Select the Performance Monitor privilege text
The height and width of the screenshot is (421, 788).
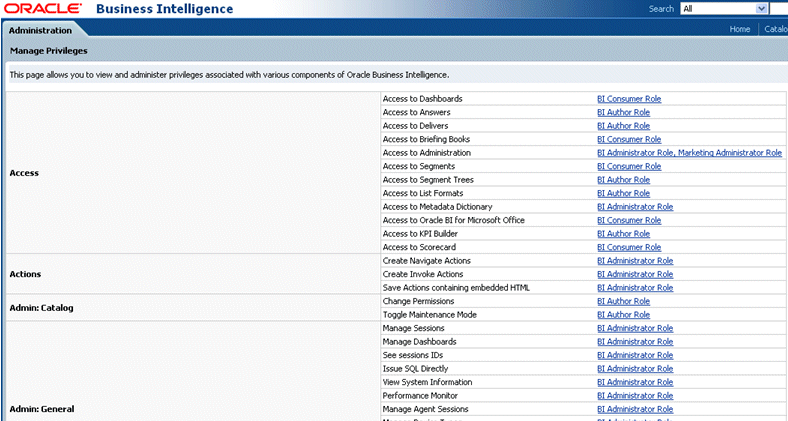(x=421, y=396)
